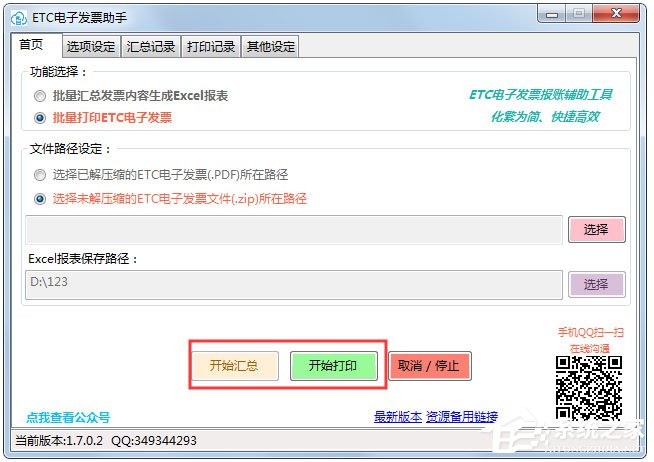Open the 选项设定 tab
Screen dimensions: 654x462
coord(91,46)
